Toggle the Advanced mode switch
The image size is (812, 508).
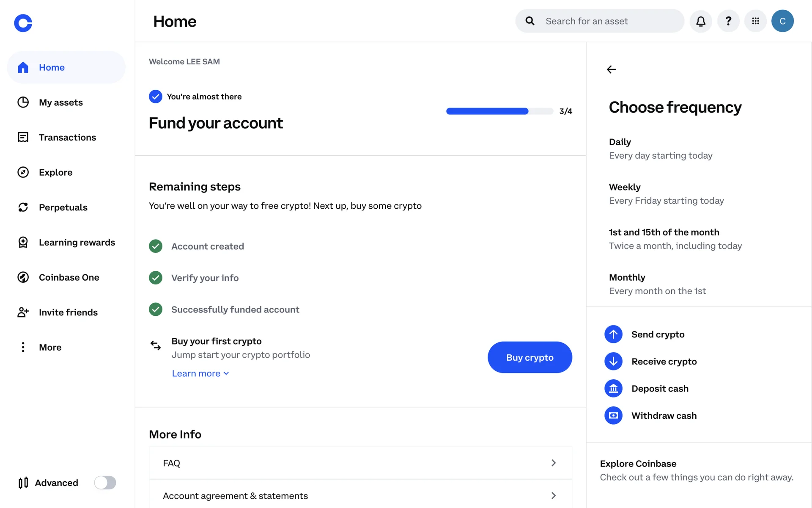coord(105,483)
